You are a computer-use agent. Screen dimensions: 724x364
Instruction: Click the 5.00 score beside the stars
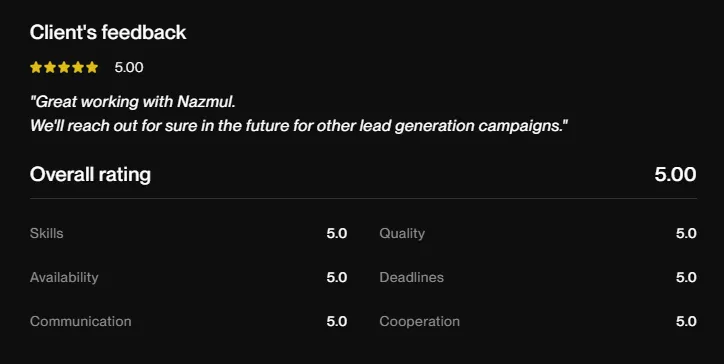[x=129, y=67]
